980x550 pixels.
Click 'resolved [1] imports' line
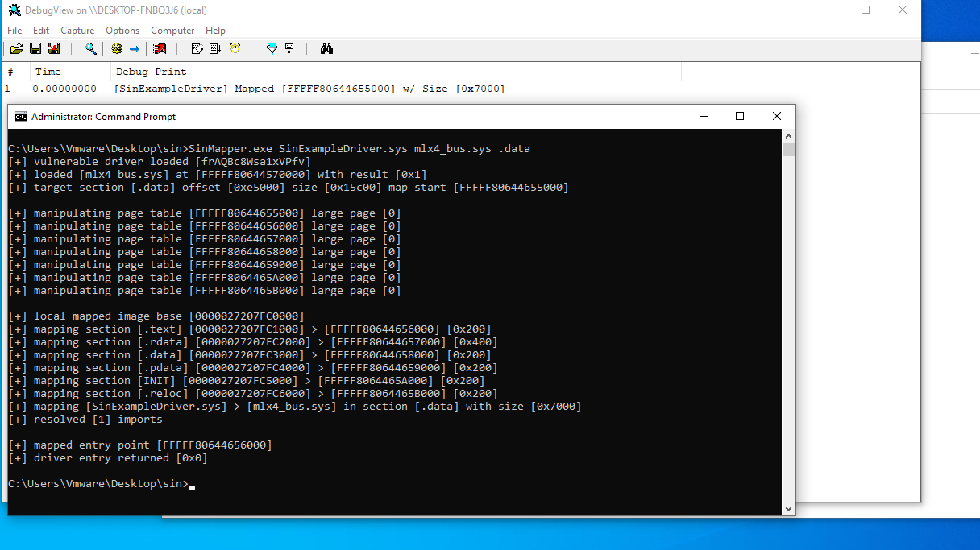point(85,420)
